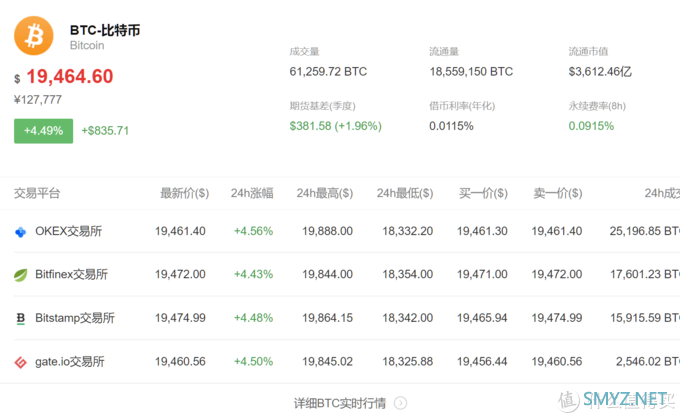Click the 期货基差(季度) label
This screenshot has height=418, width=680.
[x=323, y=106]
